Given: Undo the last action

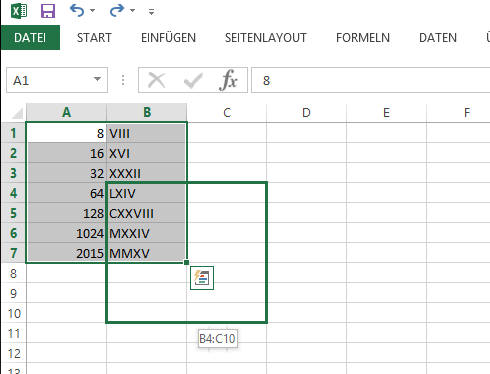Looking at the screenshot, I should coord(77,11).
